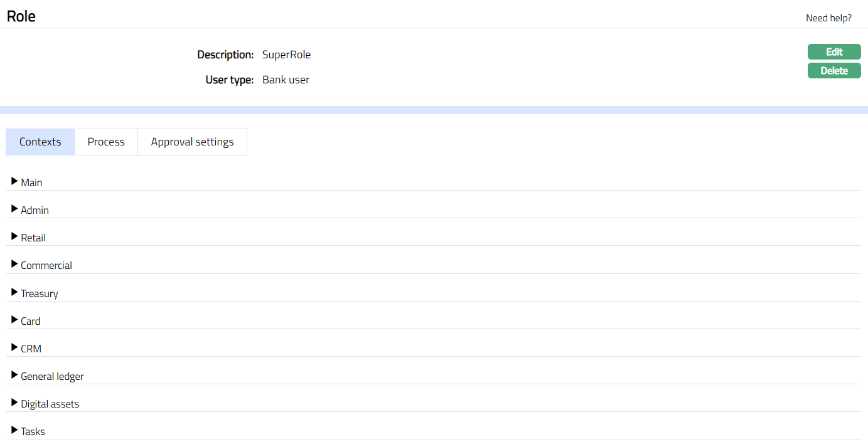Click the User type field label

[229, 80]
